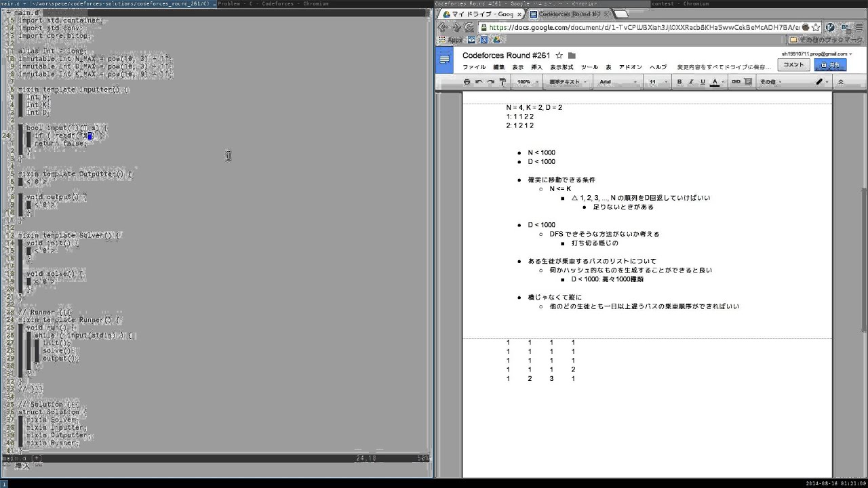Open the font size 11 dropdown
This screenshot has width=868, height=488.
(x=657, y=82)
